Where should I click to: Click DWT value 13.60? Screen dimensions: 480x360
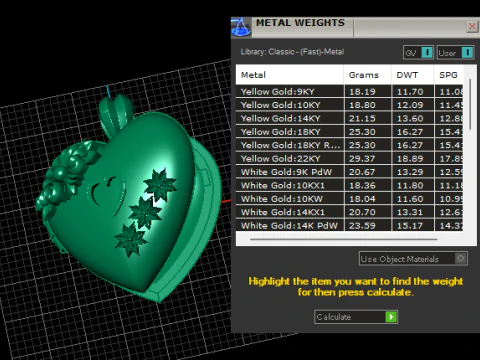click(410, 118)
